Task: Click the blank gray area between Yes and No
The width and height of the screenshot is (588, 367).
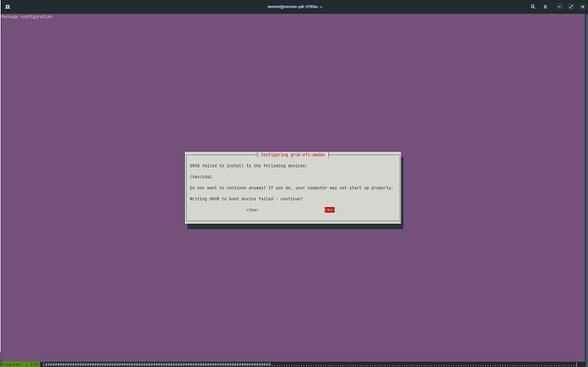Action: (x=291, y=209)
